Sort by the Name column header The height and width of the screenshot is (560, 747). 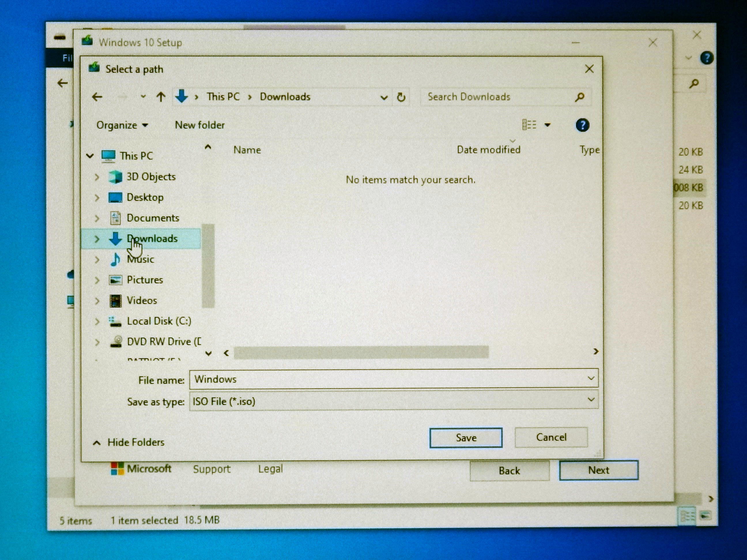coord(247,150)
